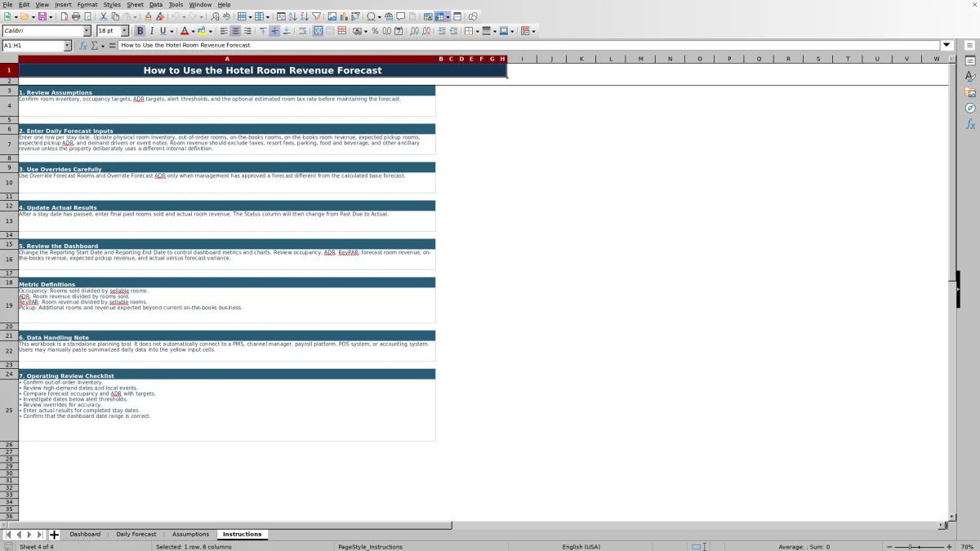Image resolution: width=980 pixels, height=551 pixels.
Task: Insert an image via toolbar icon
Action: click(x=332, y=16)
